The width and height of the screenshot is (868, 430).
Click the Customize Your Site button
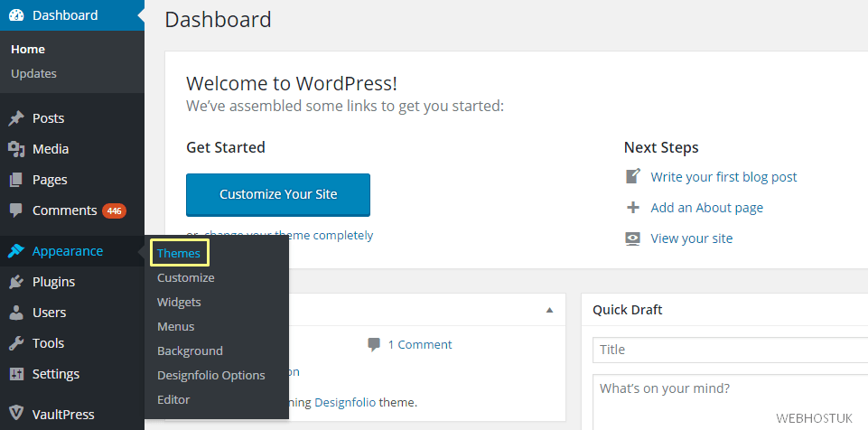coord(278,195)
